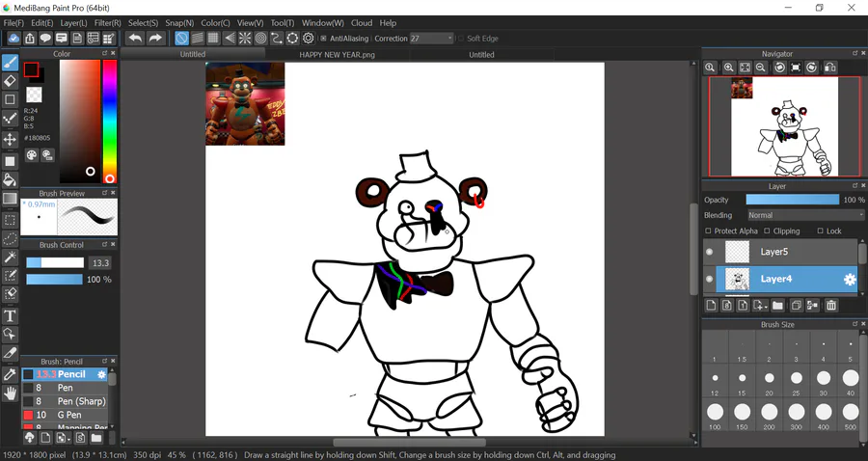Select Layer5 in layer list

tap(780, 252)
